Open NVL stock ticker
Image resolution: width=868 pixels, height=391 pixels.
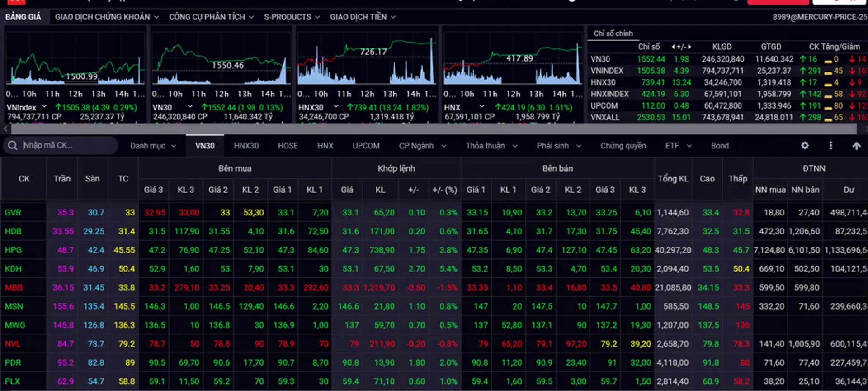tap(13, 344)
